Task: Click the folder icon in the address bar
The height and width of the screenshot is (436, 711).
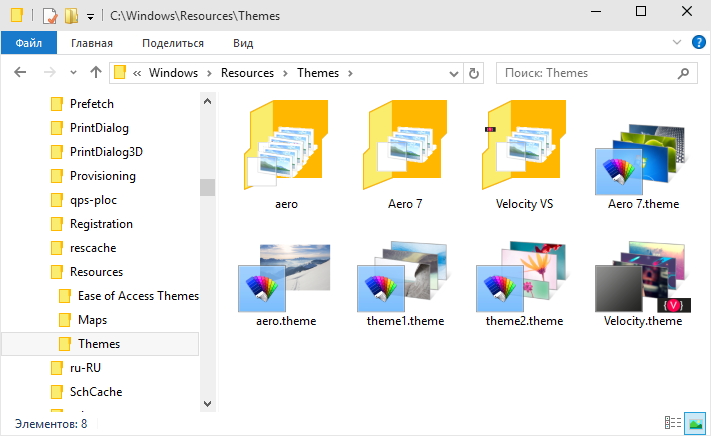Action: coord(120,73)
